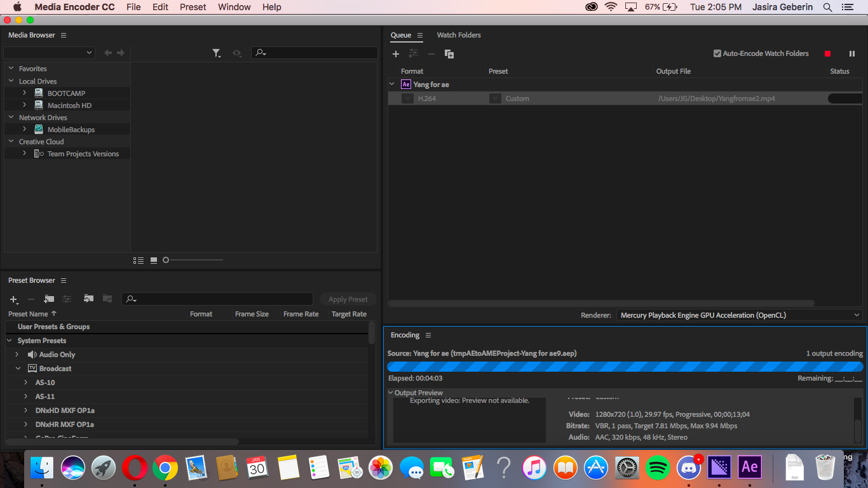The image size is (868, 488).
Task: Pause the encoding queue
Action: pyautogui.click(x=852, y=54)
